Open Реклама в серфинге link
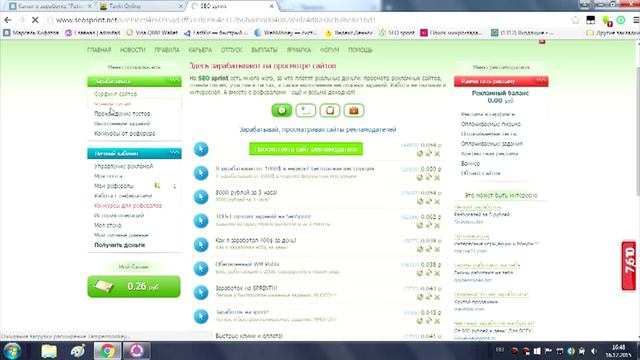Image resolution: width=640 pixels, height=360 pixels. [488, 114]
